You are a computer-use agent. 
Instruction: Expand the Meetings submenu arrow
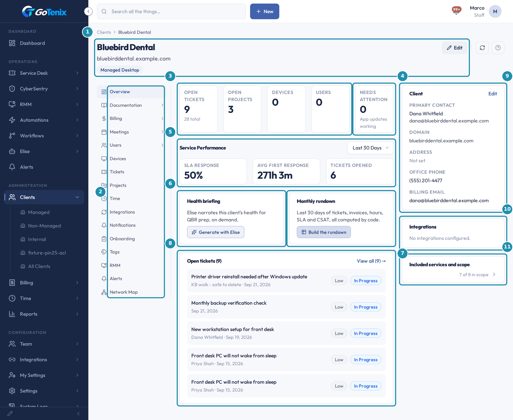(x=162, y=132)
